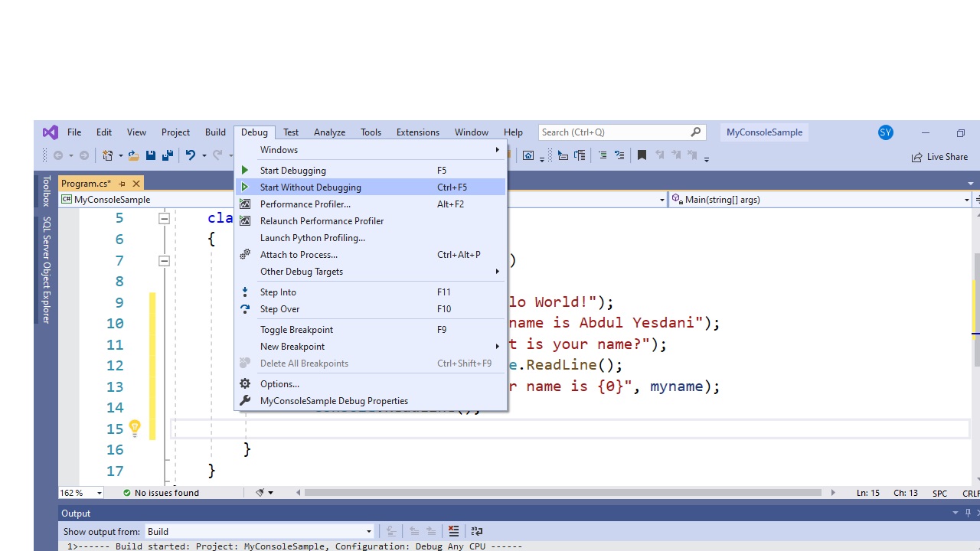
Task: Toggle a bookmark with the bookmark icon
Action: pos(642,155)
